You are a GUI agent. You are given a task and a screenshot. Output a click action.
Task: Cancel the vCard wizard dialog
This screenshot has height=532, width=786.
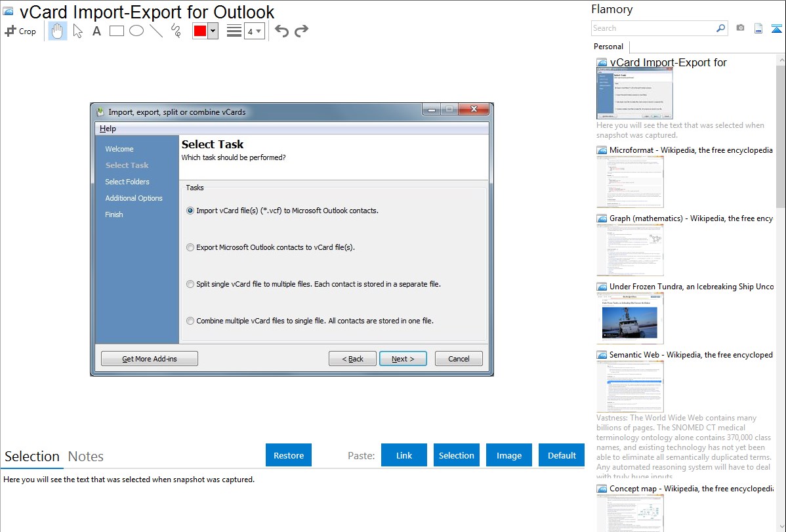(459, 359)
